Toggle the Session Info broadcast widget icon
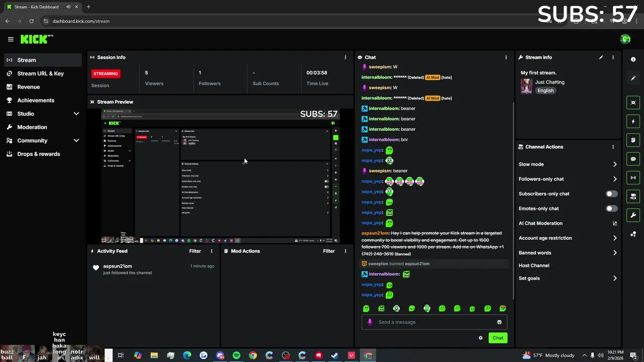 633,177
